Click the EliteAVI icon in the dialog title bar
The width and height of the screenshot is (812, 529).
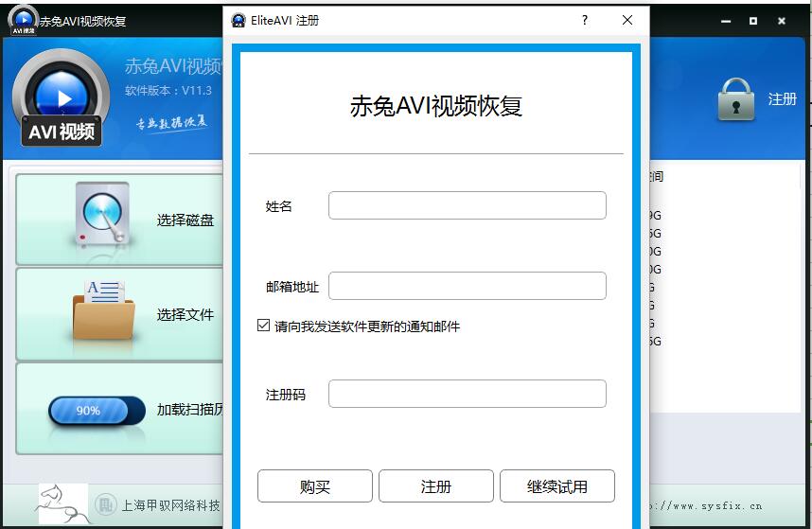click(238, 20)
